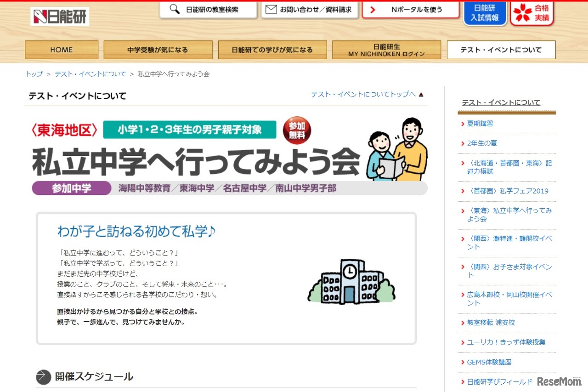588x392 pixels.
Task: Click the cherry blossom icon for 合格実績
Action: point(523,12)
